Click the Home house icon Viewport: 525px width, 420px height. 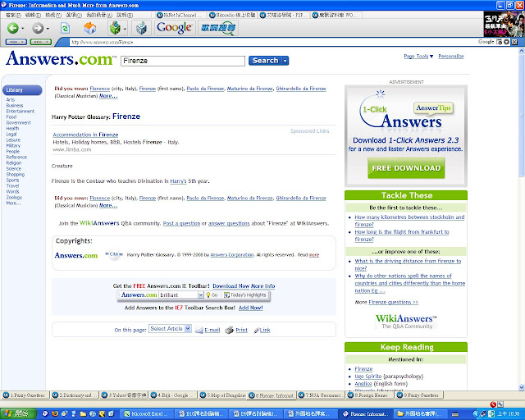click(89, 28)
